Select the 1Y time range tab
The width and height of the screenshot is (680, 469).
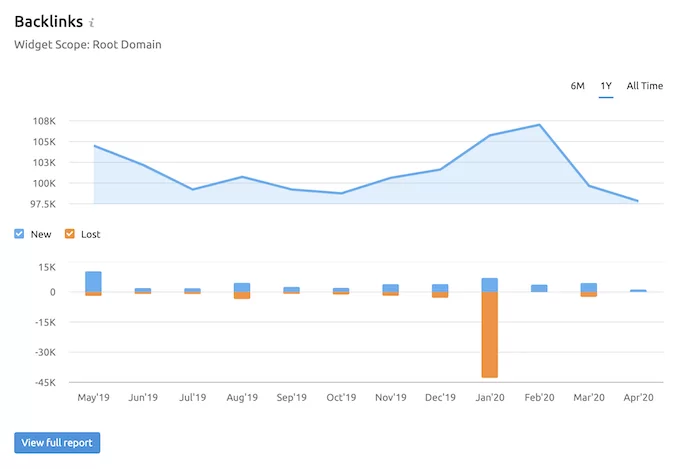pyautogui.click(x=606, y=86)
